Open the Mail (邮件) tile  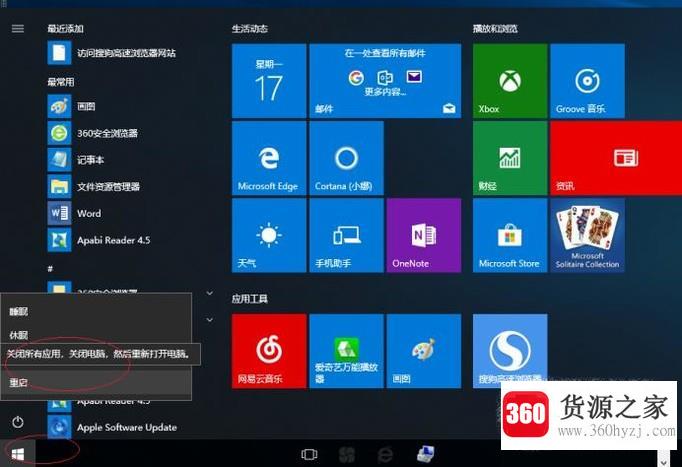pyautogui.click(x=385, y=81)
